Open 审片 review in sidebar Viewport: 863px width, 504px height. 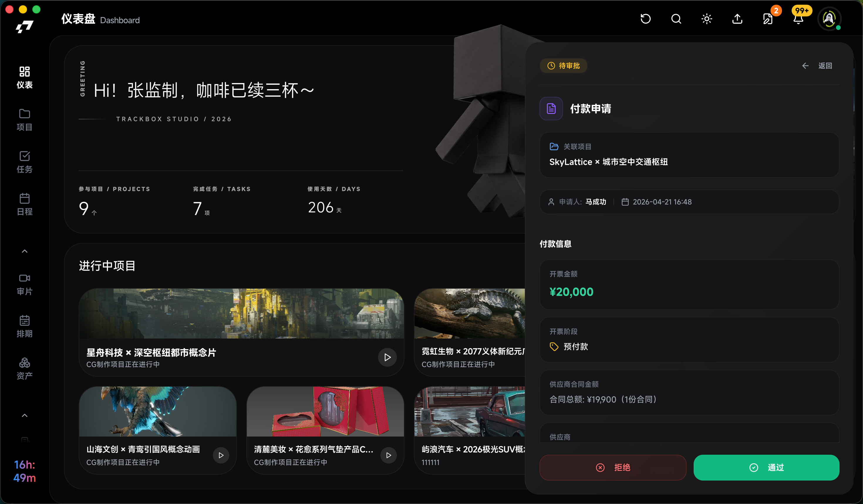pos(25,284)
